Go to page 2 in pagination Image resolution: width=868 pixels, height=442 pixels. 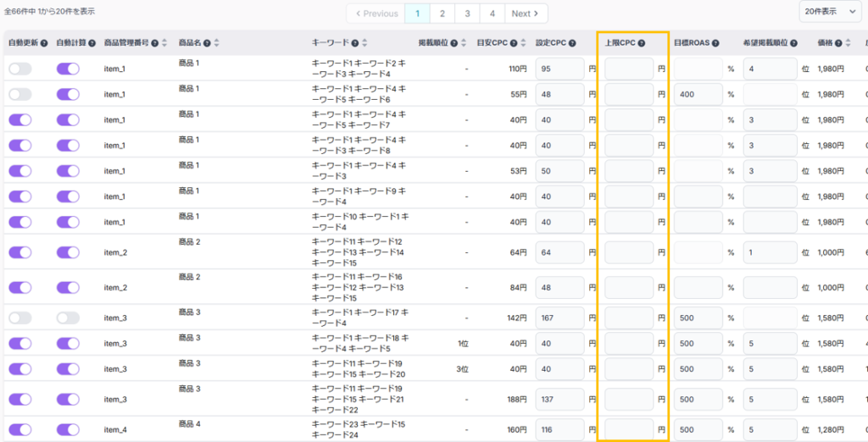coord(442,14)
